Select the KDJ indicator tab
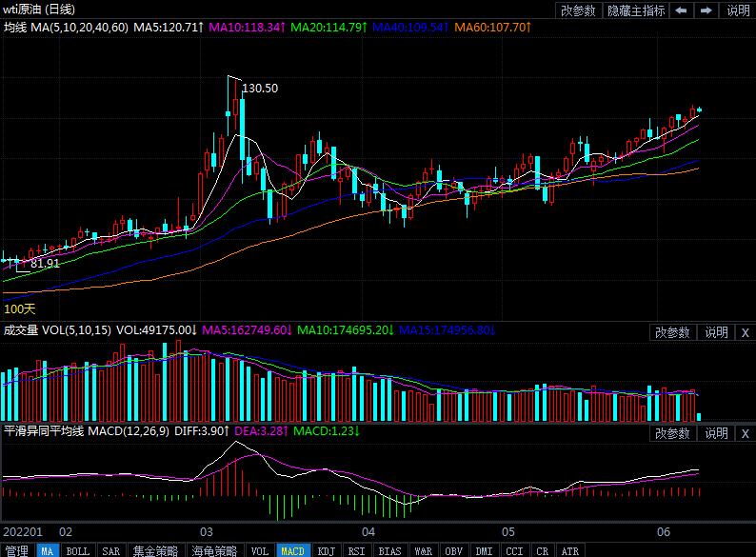The image size is (756, 557). [x=326, y=550]
